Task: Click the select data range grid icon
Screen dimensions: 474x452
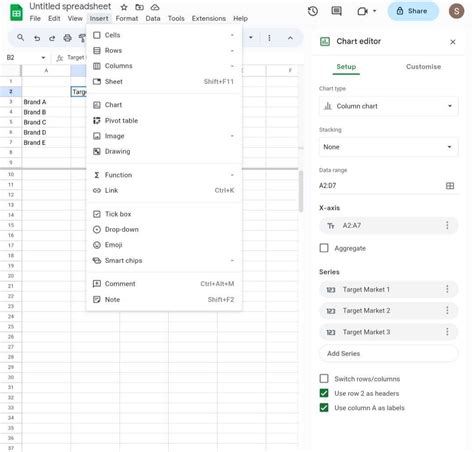Action: 450,186
